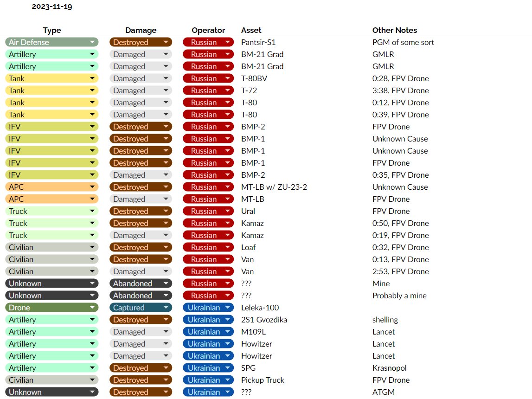Open Unknown type dropdown in Probably a mine row
The height and width of the screenshot is (399, 532).
point(51,296)
